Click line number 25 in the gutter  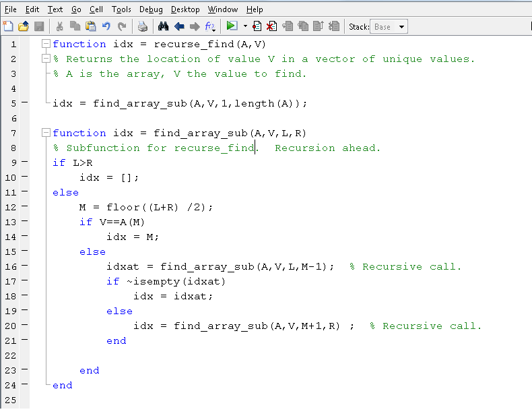[x=11, y=400]
